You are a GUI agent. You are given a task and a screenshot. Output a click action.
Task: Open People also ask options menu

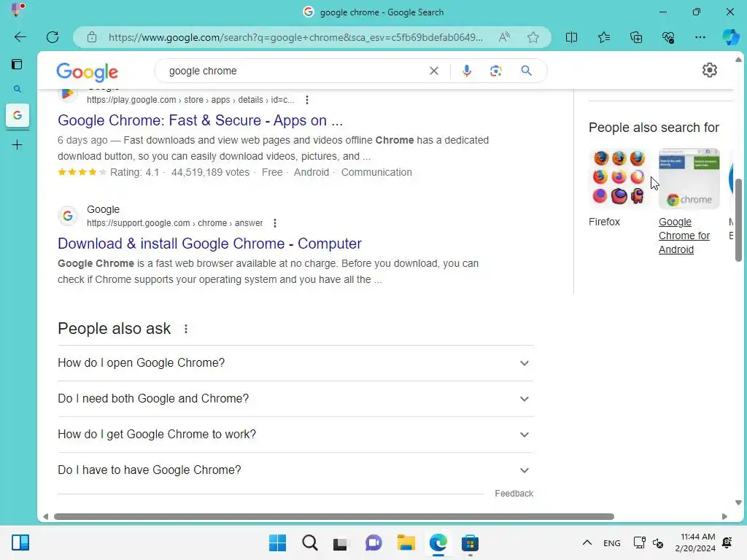tap(186, 329)
